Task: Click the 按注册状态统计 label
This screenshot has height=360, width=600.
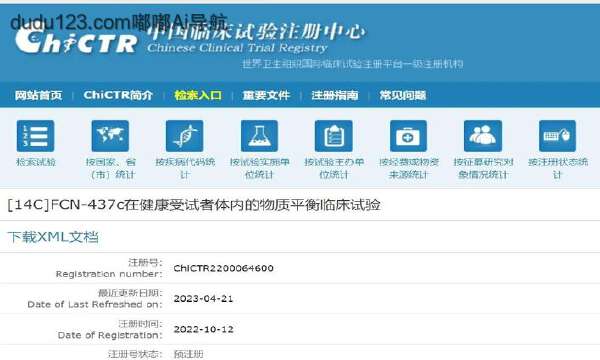Action: point(558,168)
